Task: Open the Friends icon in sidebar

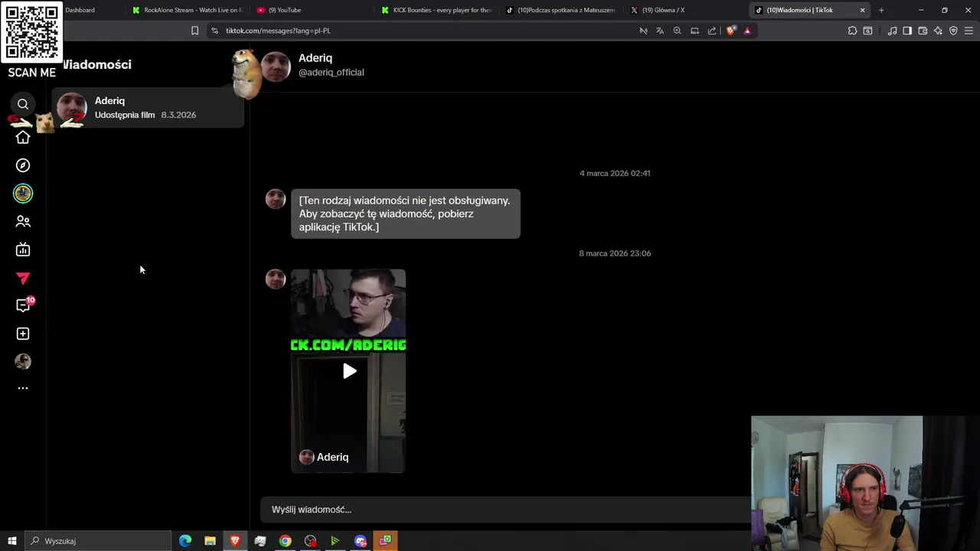Action: tap(23, 221)
